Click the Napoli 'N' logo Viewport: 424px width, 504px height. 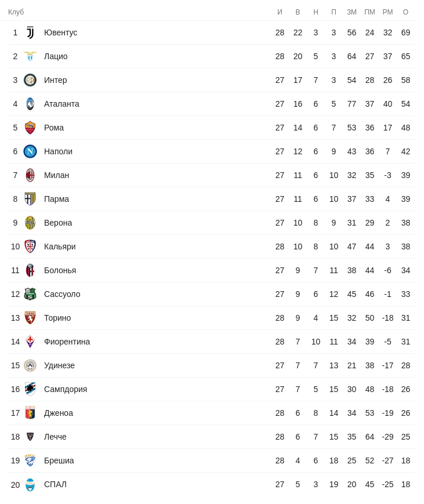[x=30, y=151]
